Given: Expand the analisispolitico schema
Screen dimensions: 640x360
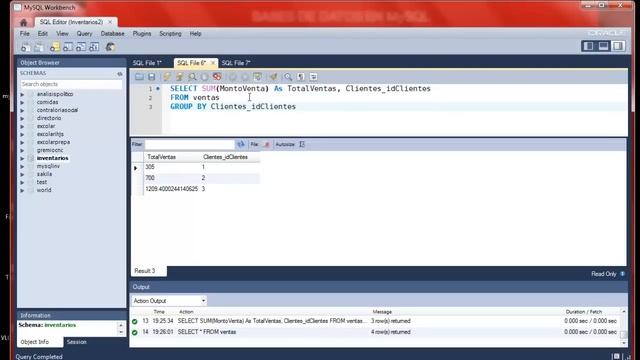Looking at the screenshot, I should (22, 94).
